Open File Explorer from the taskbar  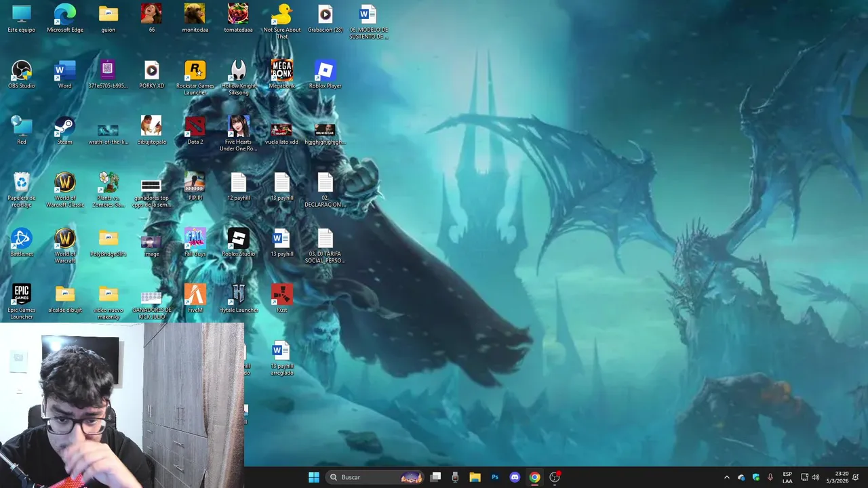pyautogui.click(x=475, y=477)
